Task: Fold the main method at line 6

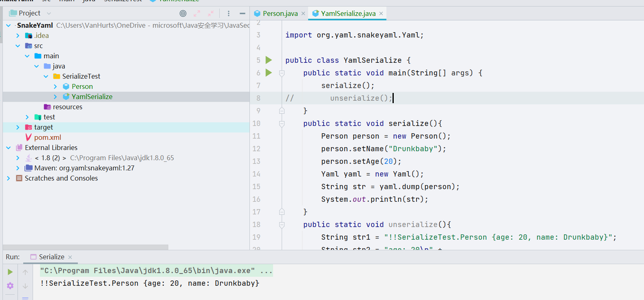Action: click(282, 73)
